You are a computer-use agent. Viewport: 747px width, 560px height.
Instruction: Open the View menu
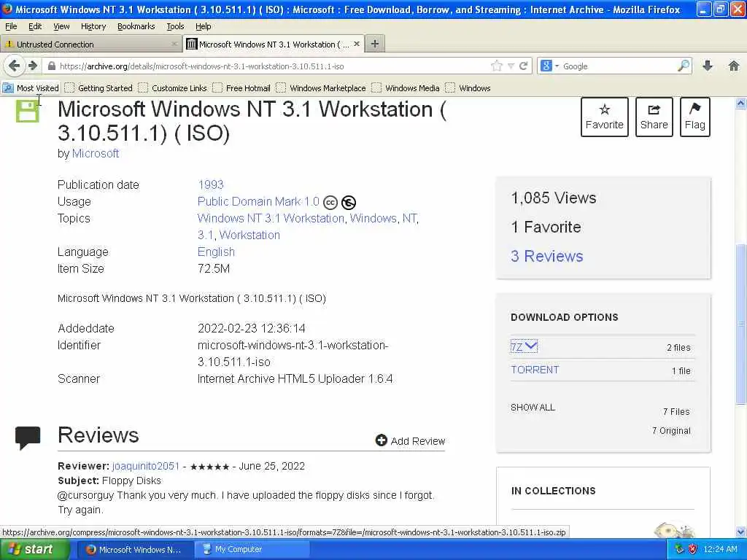click(x=61, y=26)
